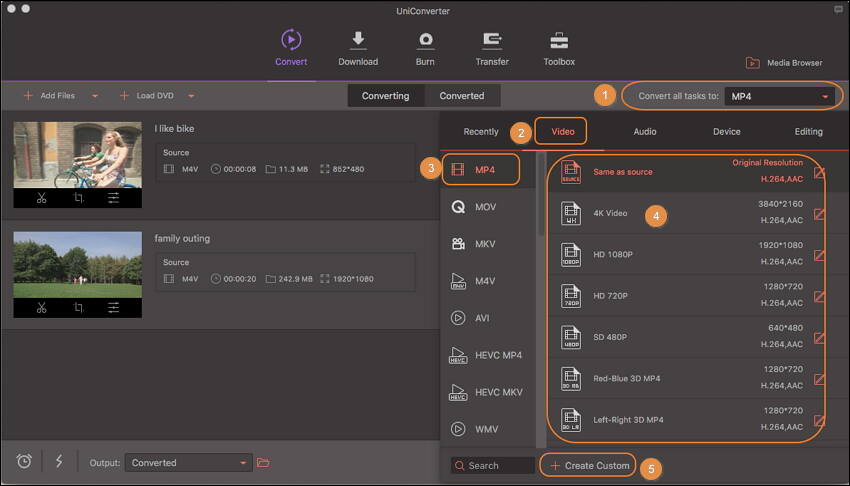Toggle high speed conversion lightning icon
Viewport: 850px width, 486px height.
[x=59, y=462]
